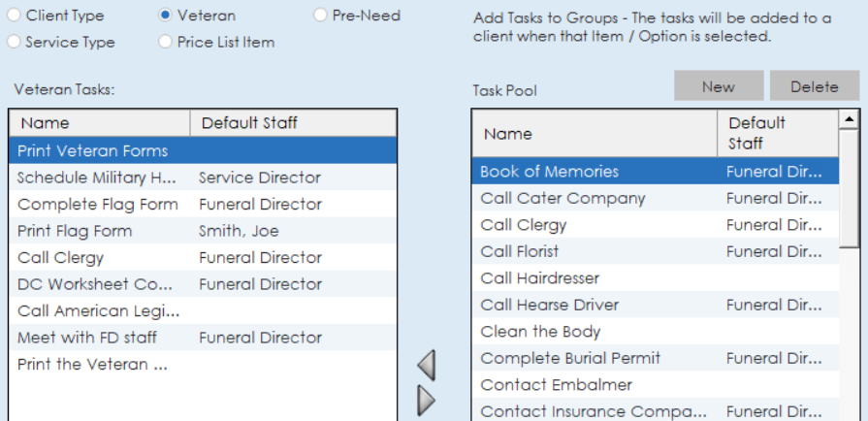
Task: Select the Service Type radio button
Action: point(15,42)
